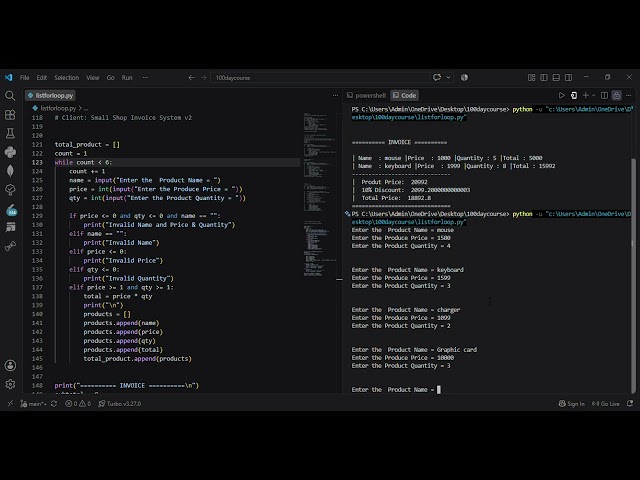Image resolution: width=640 pixels, height=480 pixels.
Task: Click Go Live in the status bar
Action: coord(606,404)
